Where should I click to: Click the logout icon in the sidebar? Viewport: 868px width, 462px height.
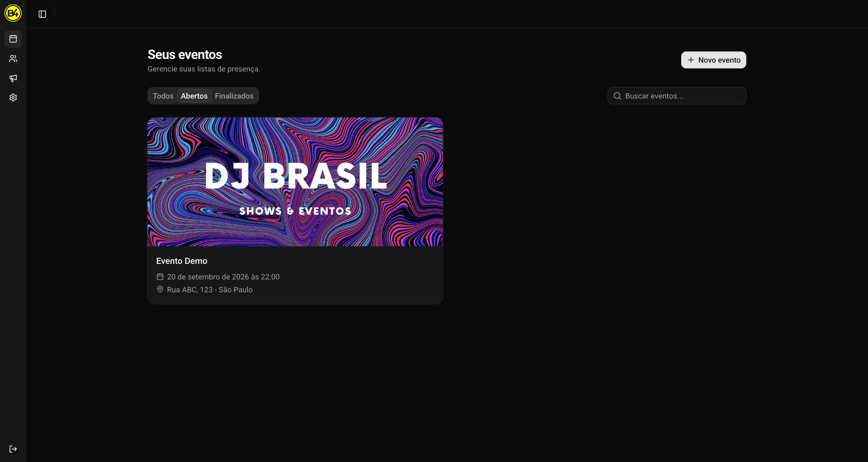coord(13,449)
